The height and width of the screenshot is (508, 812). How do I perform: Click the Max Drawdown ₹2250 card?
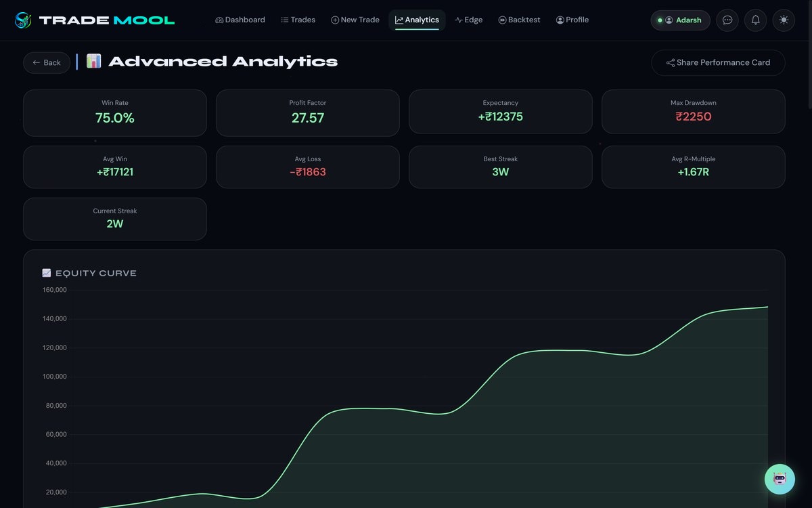click(x=694, y=112)
